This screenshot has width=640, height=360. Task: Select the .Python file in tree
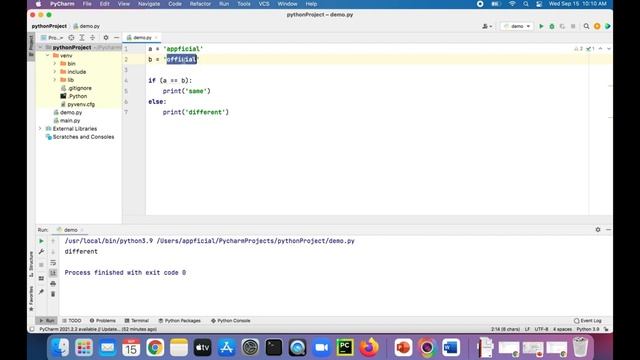(x=74, y=96)
